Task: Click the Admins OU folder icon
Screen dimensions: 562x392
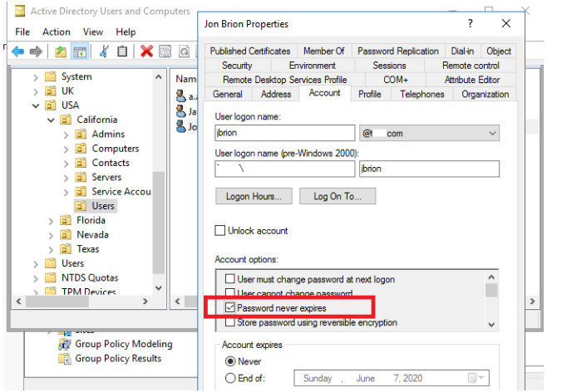Action: [x=81, y=134]
